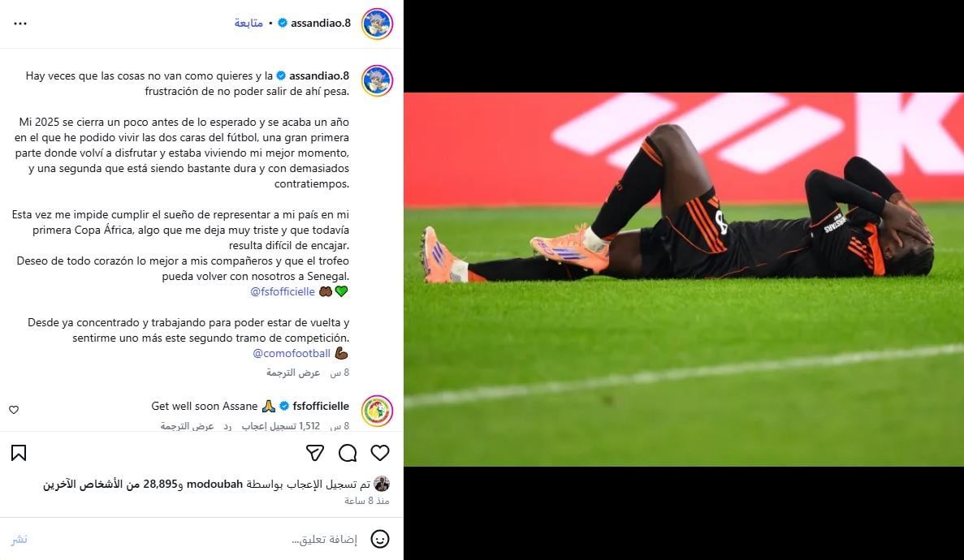
Task: Open three-dots more options menu
Action: tap(20, 24)
